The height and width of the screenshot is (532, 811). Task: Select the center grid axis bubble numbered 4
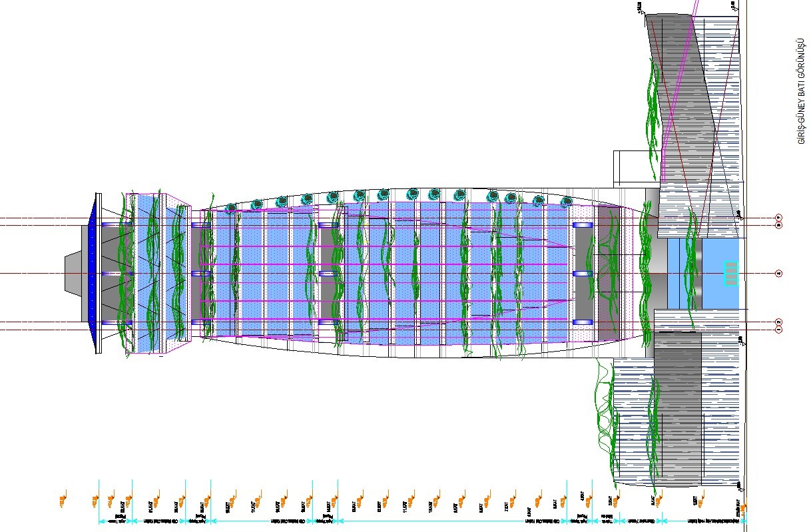[x=778, y=273]
